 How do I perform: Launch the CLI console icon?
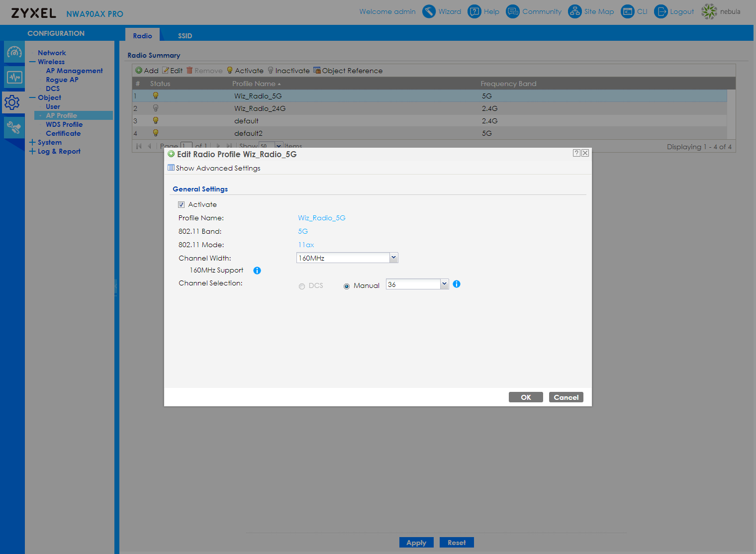(x=628, y=11)
